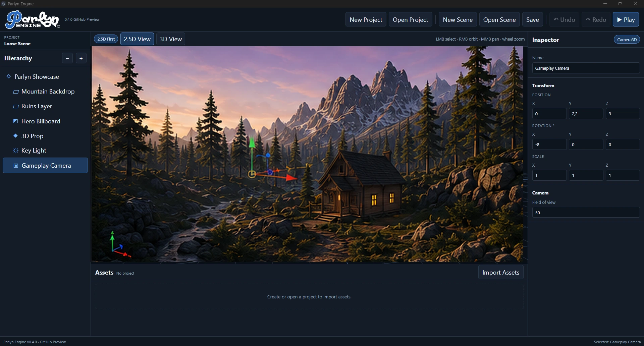Click the Rotation X input field
The height and width of the screenshot is (346, 644).
[549, 145]
